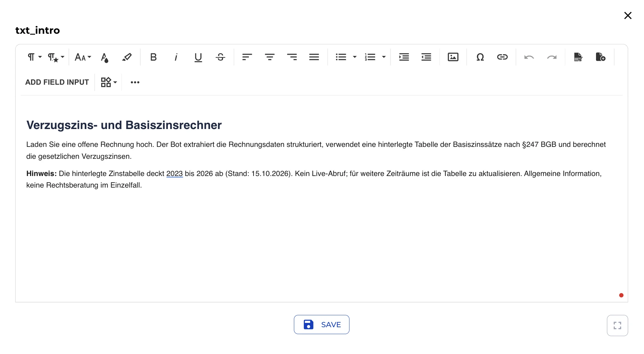The image size is (644, 354).
Task: Click the bold Hinweis: label
Action: (41, 173)
